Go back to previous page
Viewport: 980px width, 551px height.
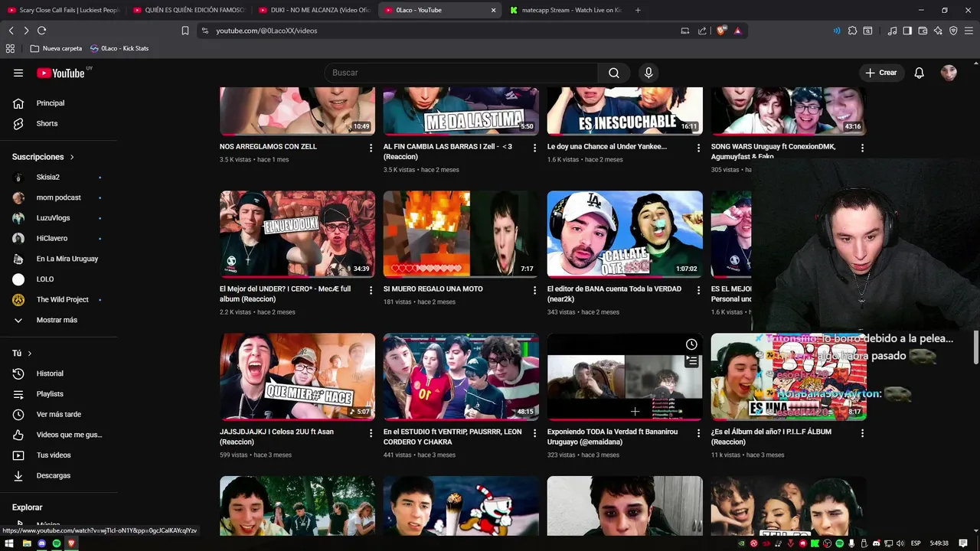click(x=11, y=31)
